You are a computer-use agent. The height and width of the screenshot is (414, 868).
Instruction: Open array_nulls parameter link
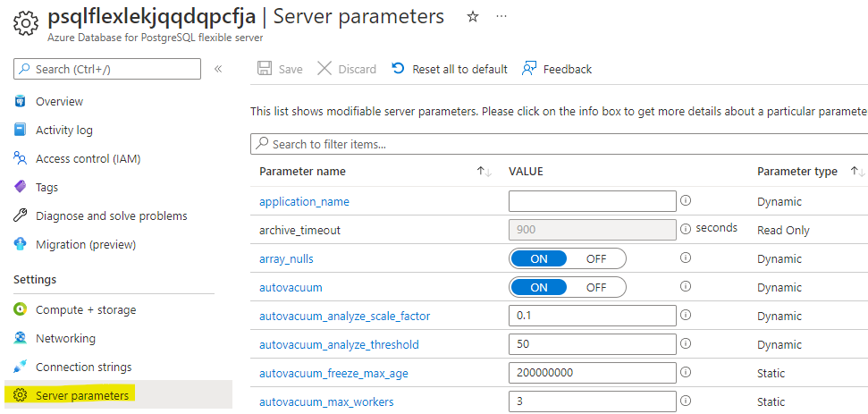(286, 258)
